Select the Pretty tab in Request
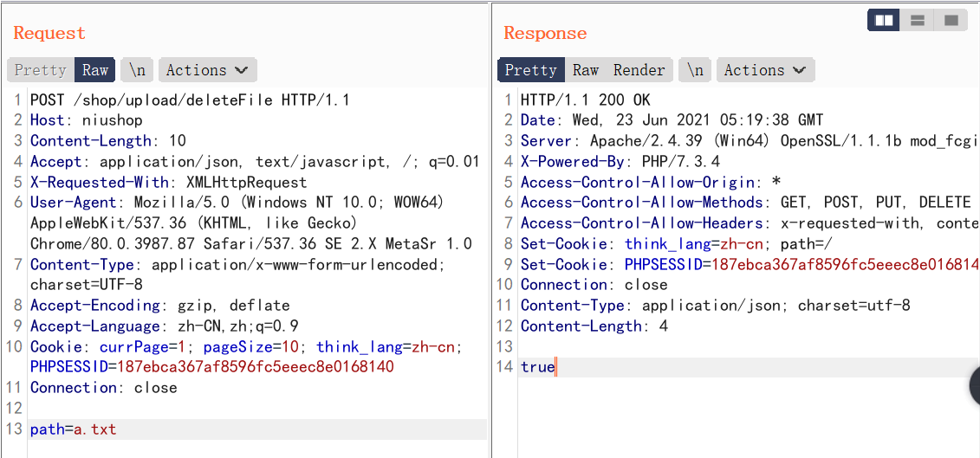 point(40,70)
